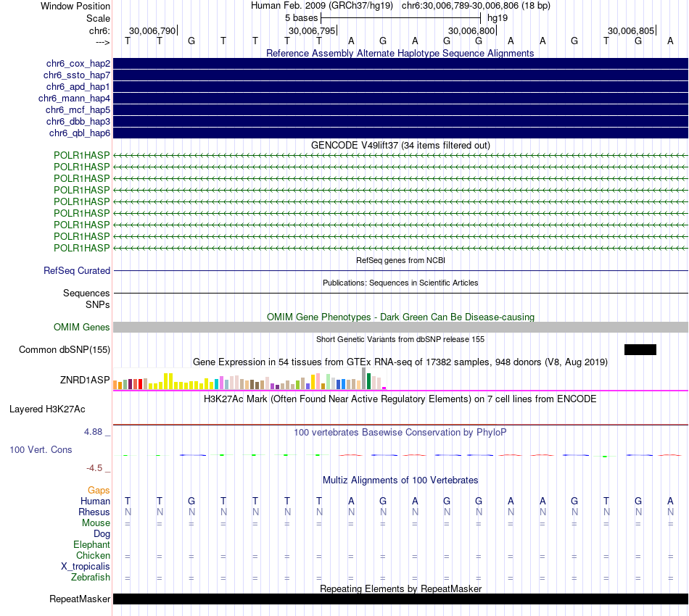Viewport: 689px width, 616px height.
Task: Click position marker 30,006,790
Action: point(152,30)
